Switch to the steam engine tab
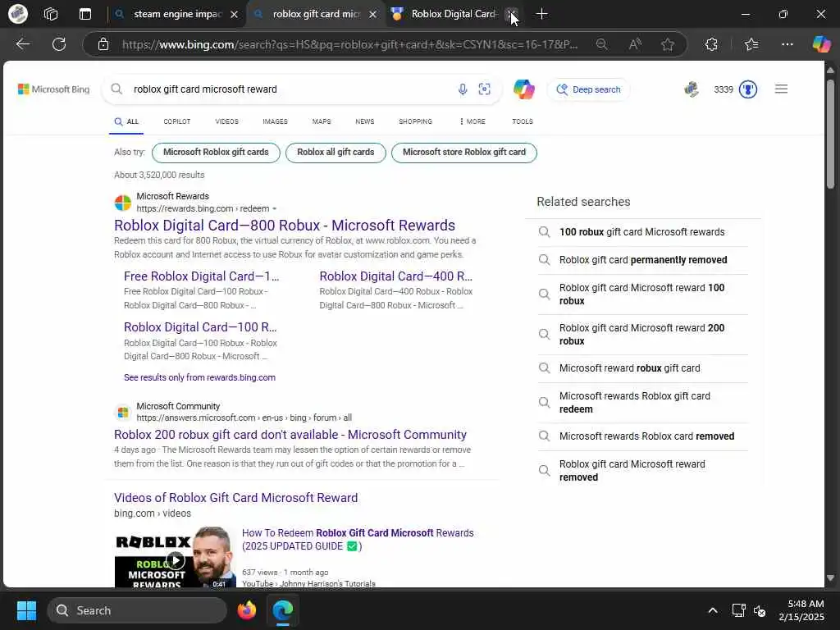The width and height of the screenshot is (840, 630). click(x=177, y=14)
